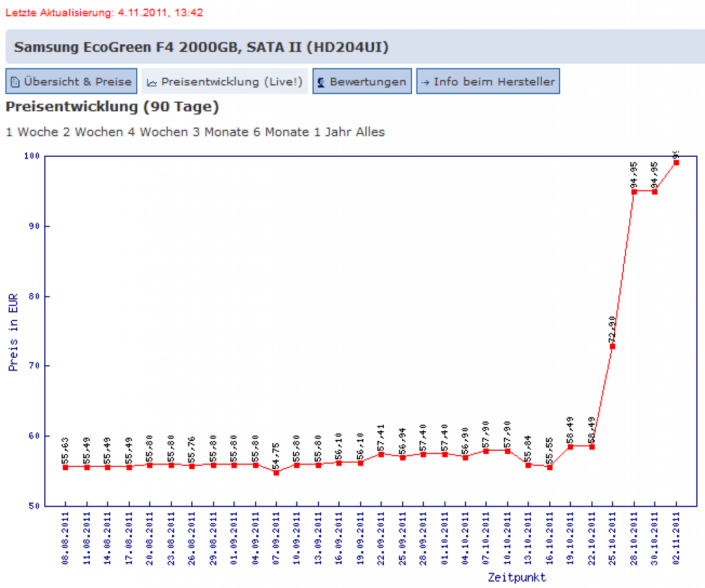
Task: Click the 04.10.2011 axis date
Action: coord(465,539)
